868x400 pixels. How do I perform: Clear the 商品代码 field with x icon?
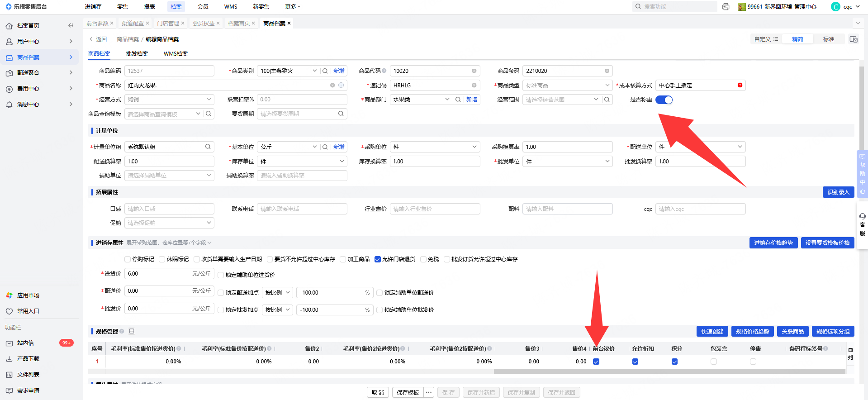pos(474,71)
